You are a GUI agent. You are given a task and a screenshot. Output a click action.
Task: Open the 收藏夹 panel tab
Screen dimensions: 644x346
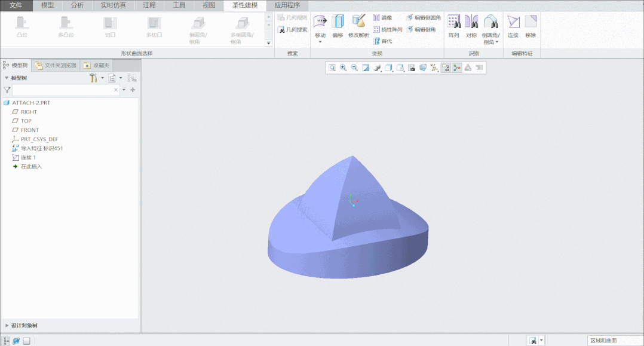[97, 65]
